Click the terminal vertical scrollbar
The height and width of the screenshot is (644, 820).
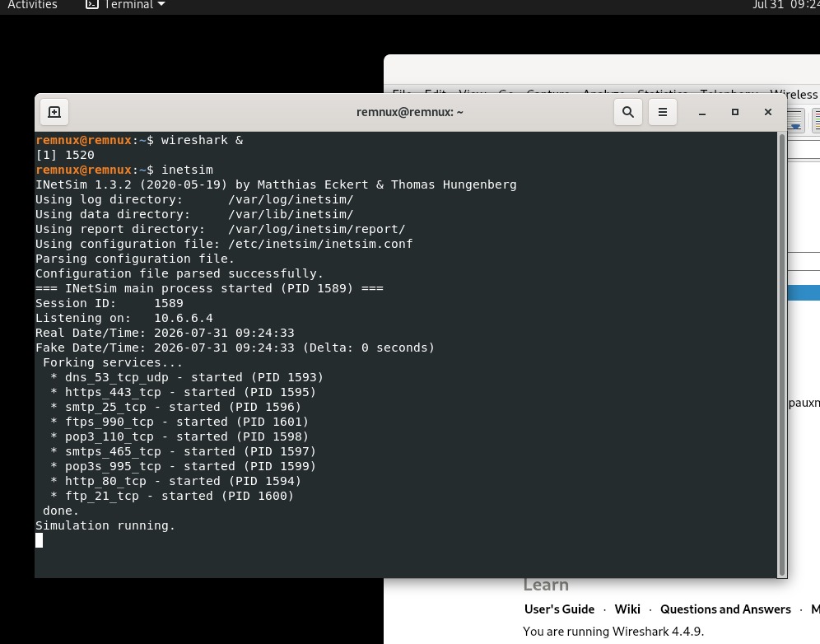(782, 355)
